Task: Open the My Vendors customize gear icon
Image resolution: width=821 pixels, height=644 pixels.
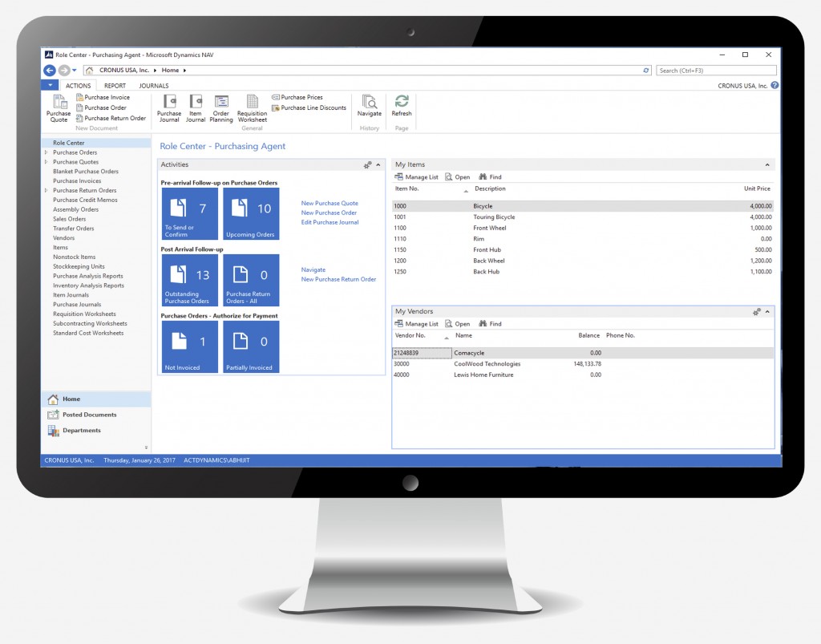Action: pos(757,311)
